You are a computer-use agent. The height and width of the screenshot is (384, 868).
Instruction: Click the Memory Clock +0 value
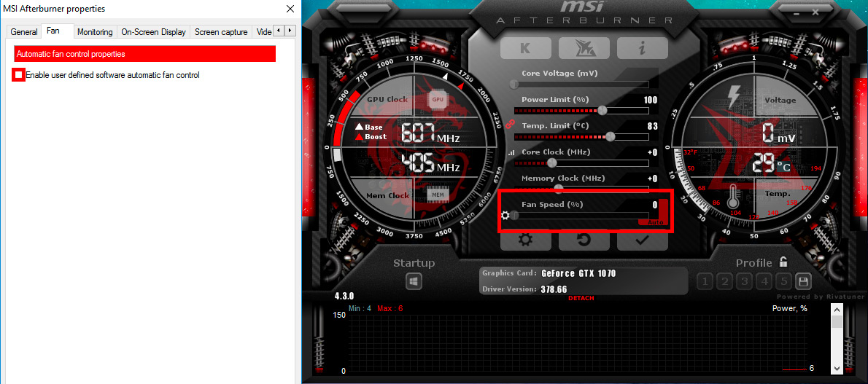(652, 179)
